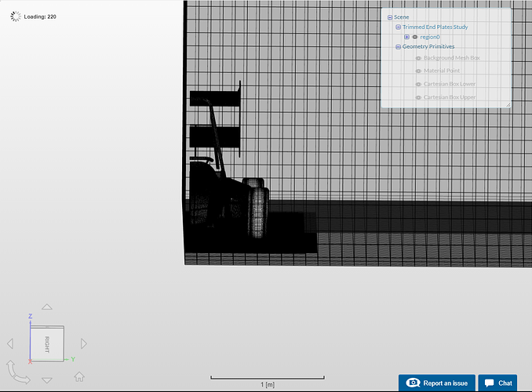Collapse the Geometry Primitives node
The image size is (532, 392).
[399, 47]
